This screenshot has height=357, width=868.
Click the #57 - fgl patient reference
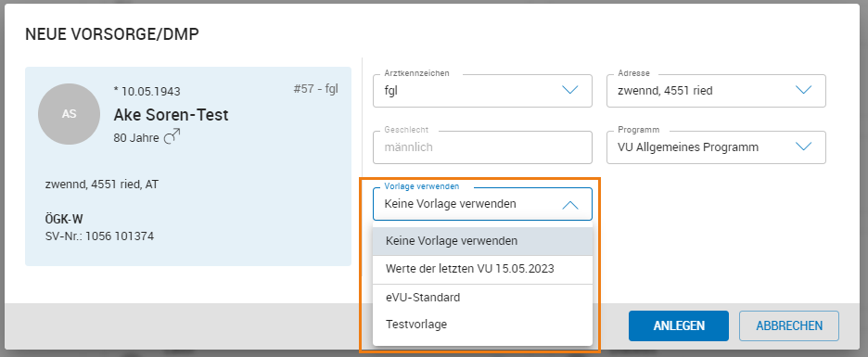point(315,89)
